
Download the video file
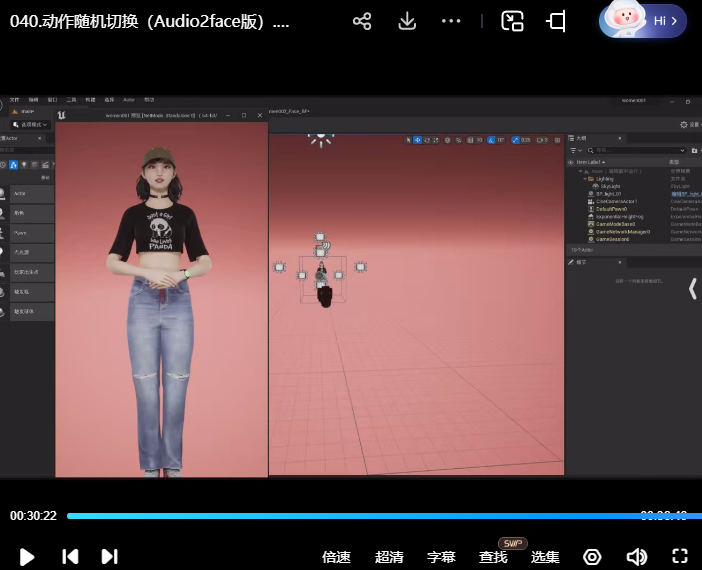[x=407, y=21]
